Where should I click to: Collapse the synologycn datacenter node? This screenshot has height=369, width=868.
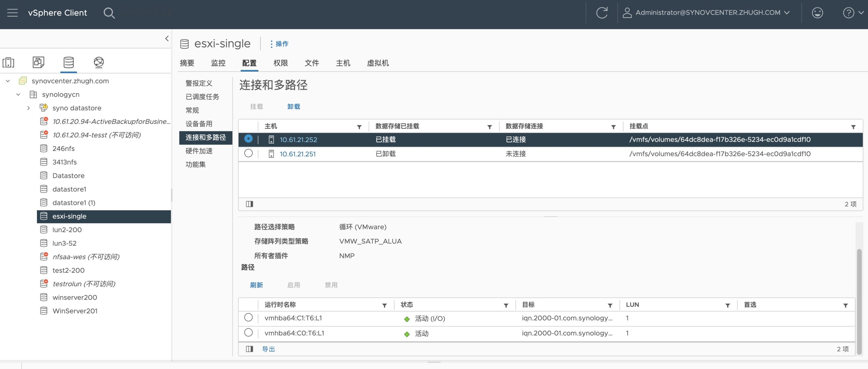pos(18,95)
